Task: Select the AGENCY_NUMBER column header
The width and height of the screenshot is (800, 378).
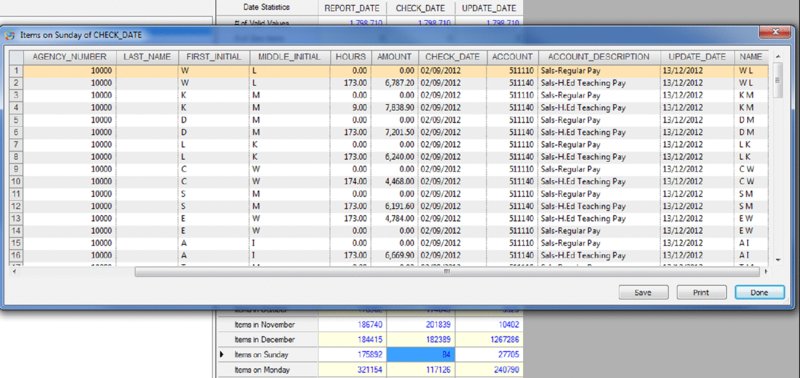Action: tap(69, 57)
